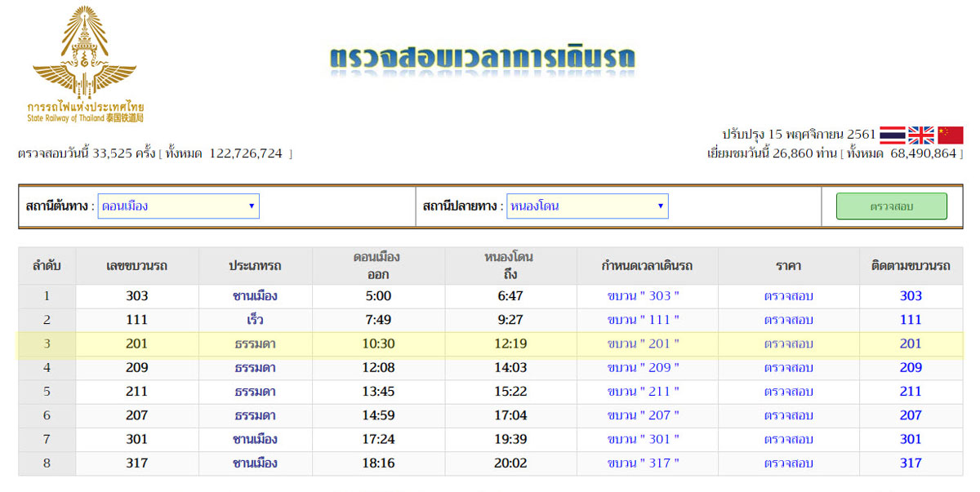The height and width of the screenshot is (492, 980).
Task: Open timetable link ขบวน " 207 "
Action: coord(644,415)
